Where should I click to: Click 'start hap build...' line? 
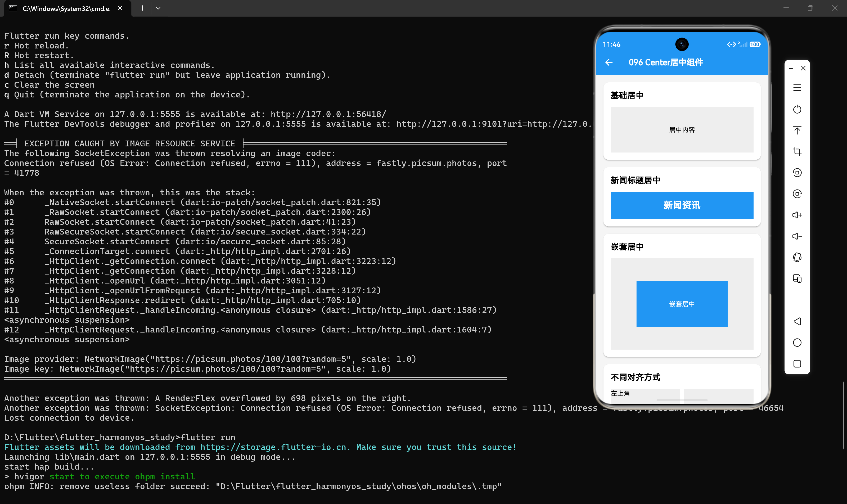click(49, 467)
